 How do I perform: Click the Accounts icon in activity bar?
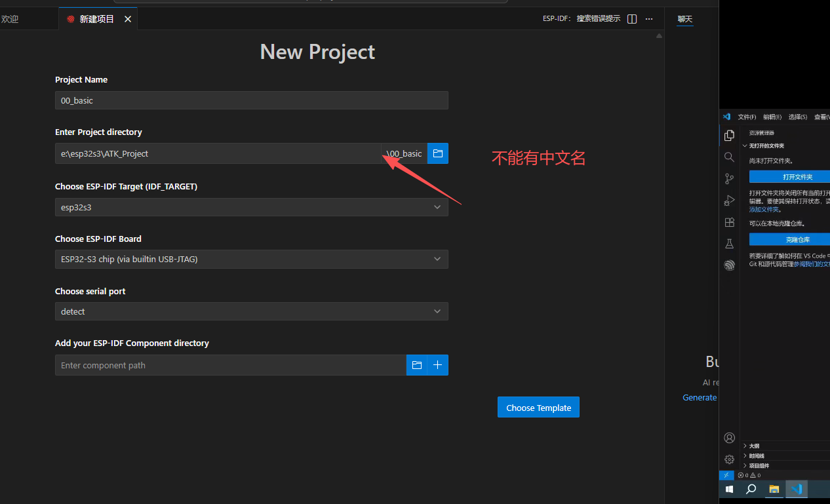point(729,438)
